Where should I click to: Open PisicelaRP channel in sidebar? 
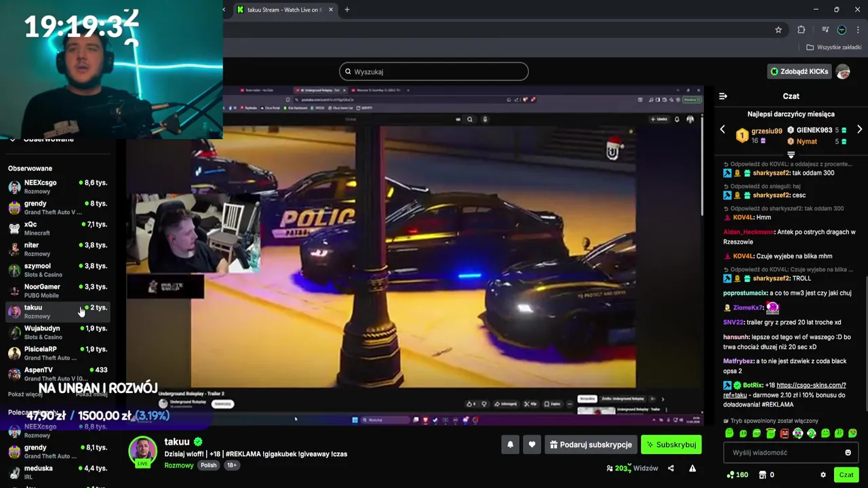point(57,353)
